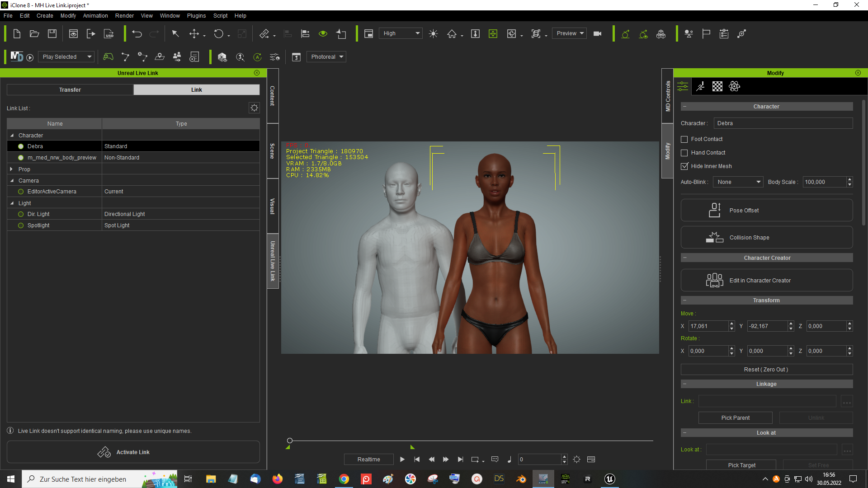The image size is (868, 488).
Task: Click the timeline playhead handle
Action: [290, 441]
